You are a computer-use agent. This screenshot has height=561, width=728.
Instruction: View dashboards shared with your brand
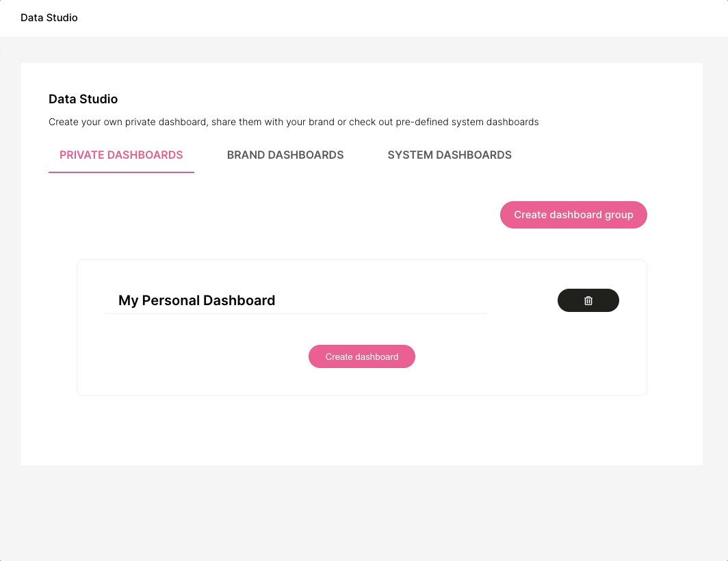285,155
